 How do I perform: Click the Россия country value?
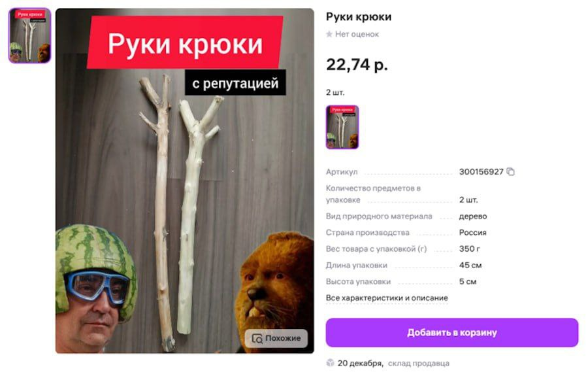(x=472, y=232)
